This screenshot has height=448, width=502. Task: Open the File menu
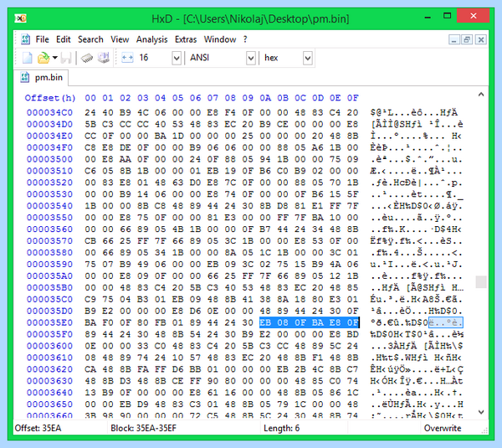(x=43, y=39)
